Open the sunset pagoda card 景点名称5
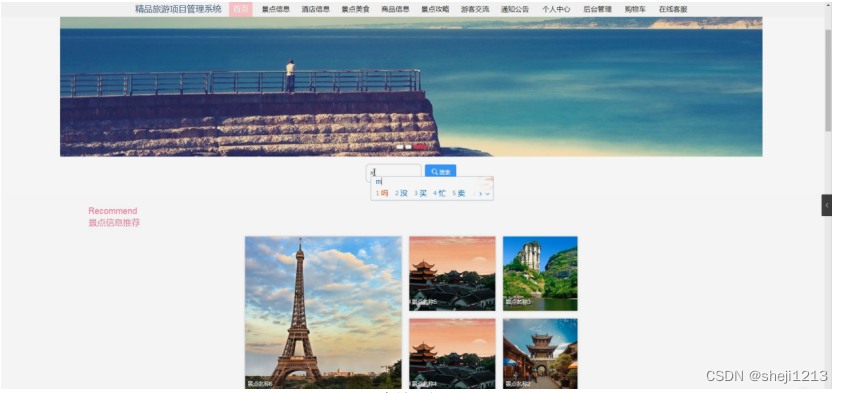Screen dimensions: 843x393 tap(452, 274)
